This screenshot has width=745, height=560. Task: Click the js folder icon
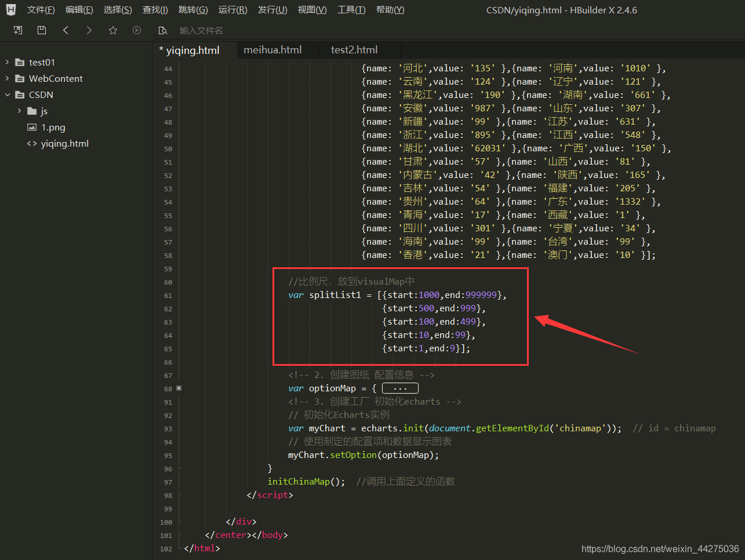[x=32, y=111]
